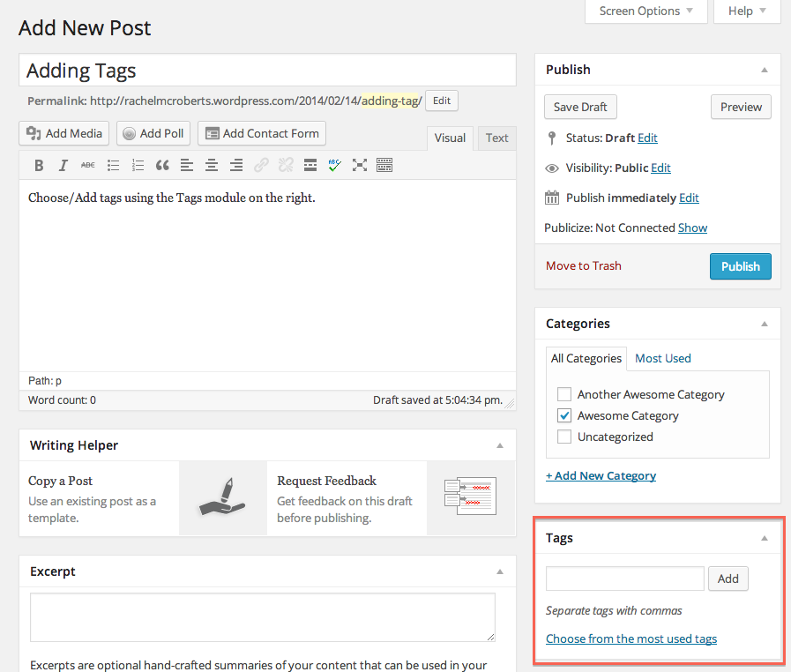Image resolution: width=791 pixels, height=672 pixels.
Task: Check the Another Awesome Category box
Action: point(564,394)
